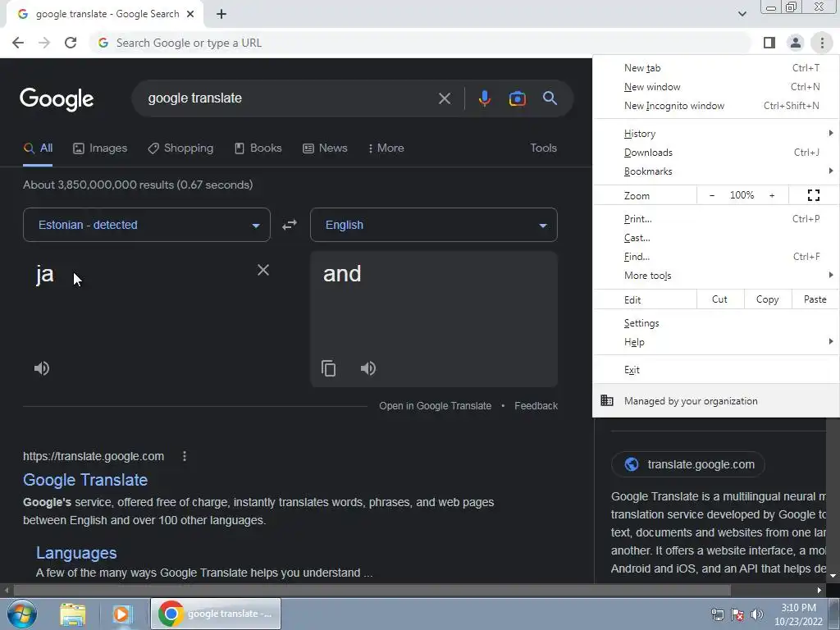Select Find... in the menu
Screen dimensions: 840x630
[715, 257]
